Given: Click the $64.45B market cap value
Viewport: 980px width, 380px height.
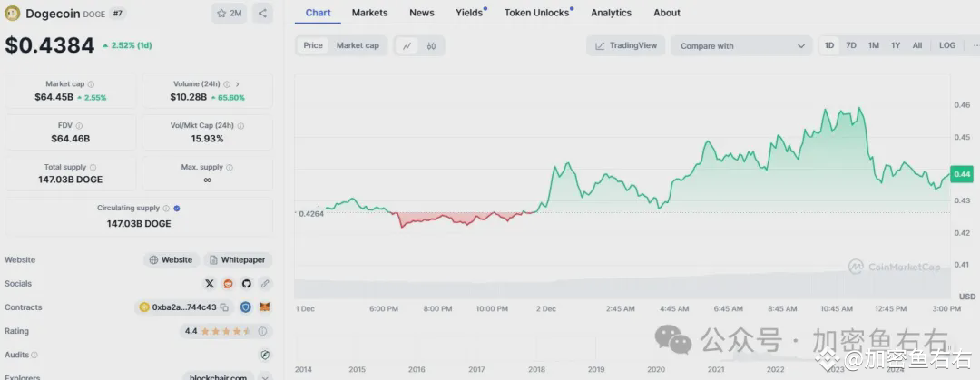Looking at the screenshot, I should pos(54,98).
